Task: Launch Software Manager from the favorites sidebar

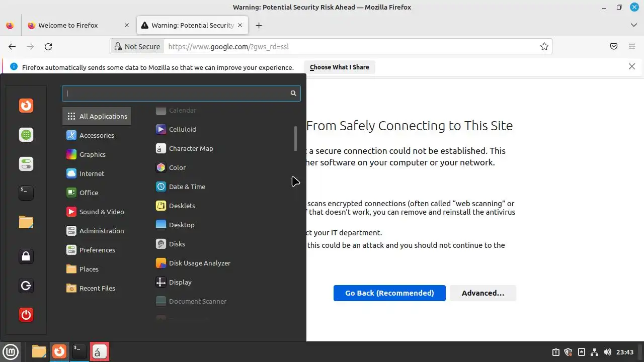Action: click(x=26, y=135)
